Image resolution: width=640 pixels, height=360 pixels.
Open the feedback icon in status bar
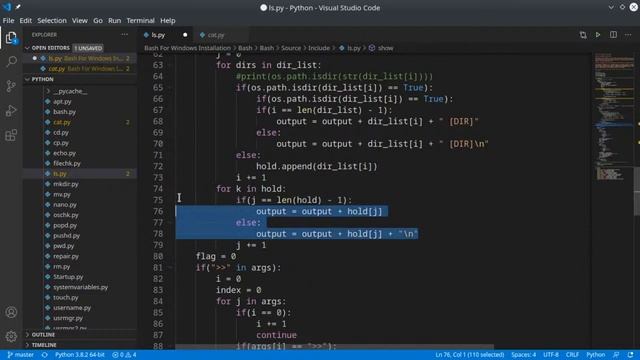tap(616, 355)
